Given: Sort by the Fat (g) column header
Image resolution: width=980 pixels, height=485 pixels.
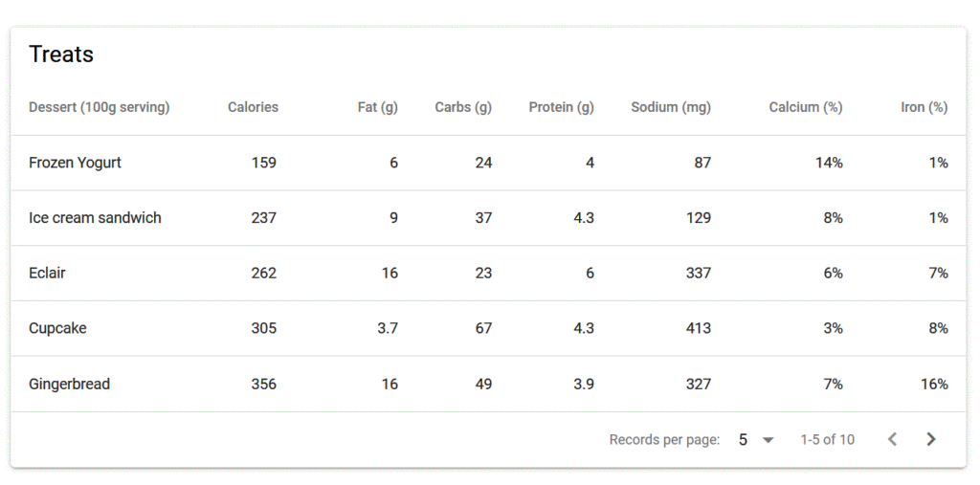Looking at the screenshot, I should point(377,107).
